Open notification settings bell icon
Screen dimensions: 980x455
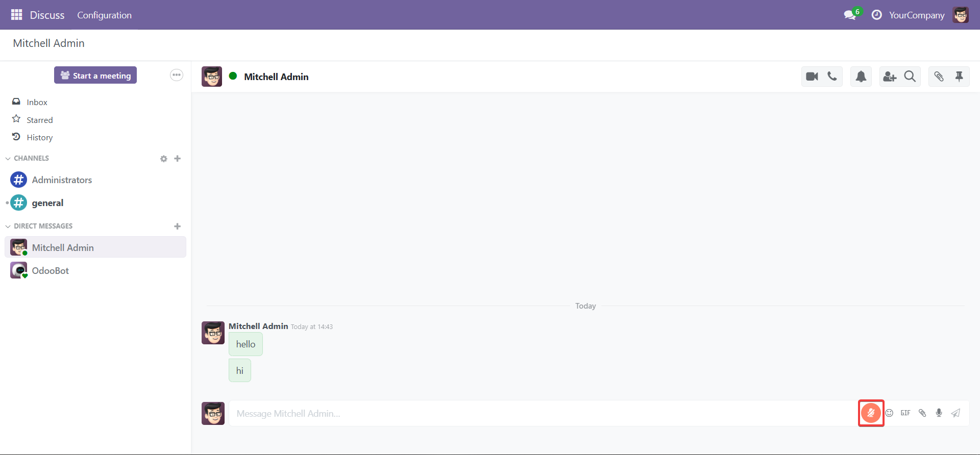(861, 77)
